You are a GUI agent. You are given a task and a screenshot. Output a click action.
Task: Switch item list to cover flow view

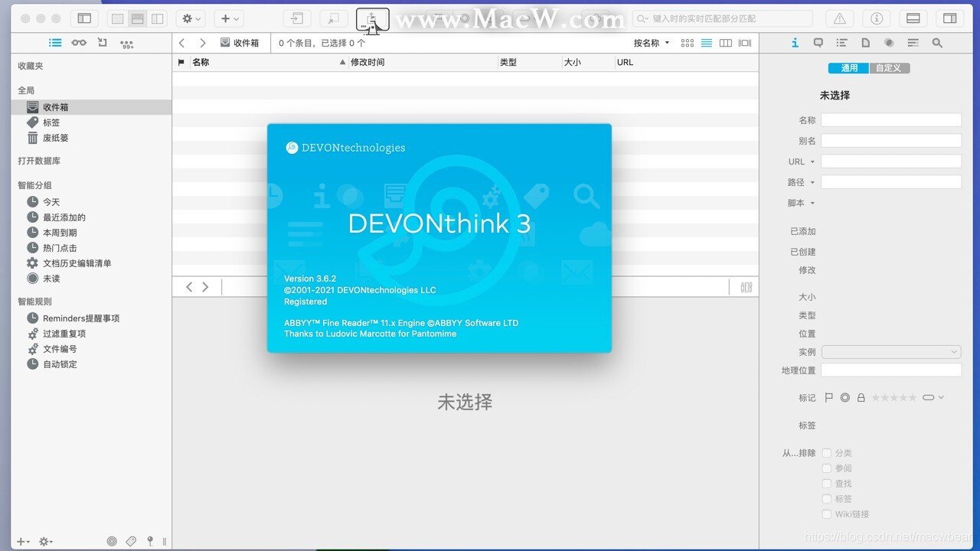click(x=745, y=43)
